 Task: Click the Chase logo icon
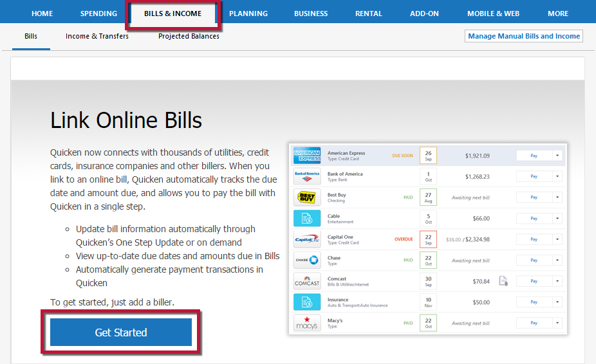point(307,260)
